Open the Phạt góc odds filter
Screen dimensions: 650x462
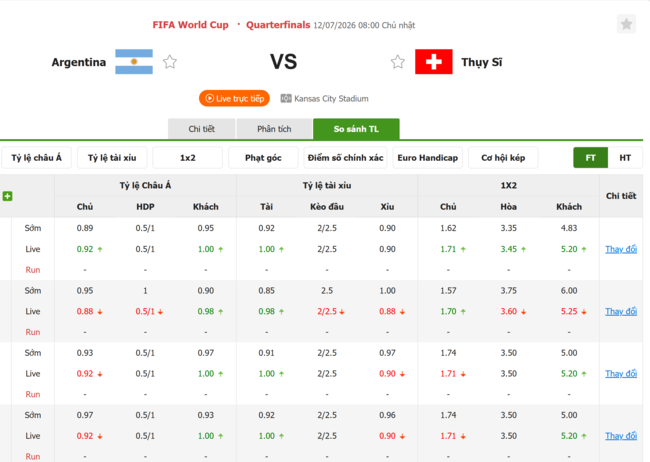(x=263, y=158)
